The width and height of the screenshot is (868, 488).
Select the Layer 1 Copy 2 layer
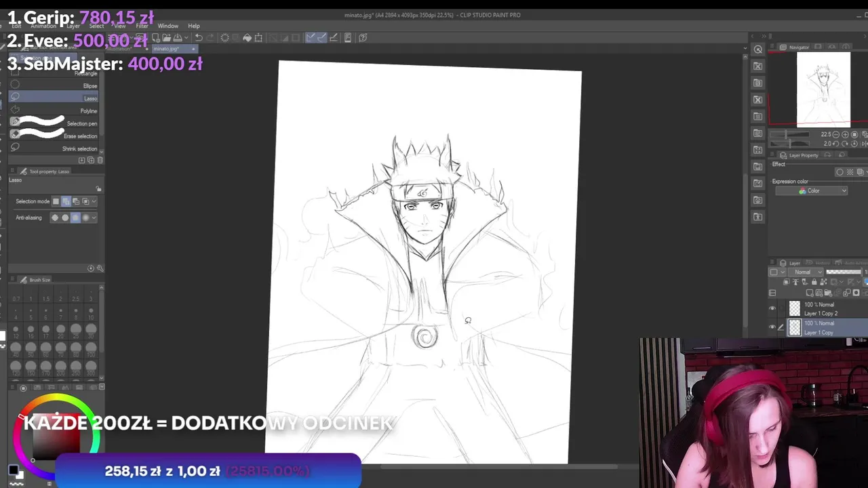coord(826,308)
